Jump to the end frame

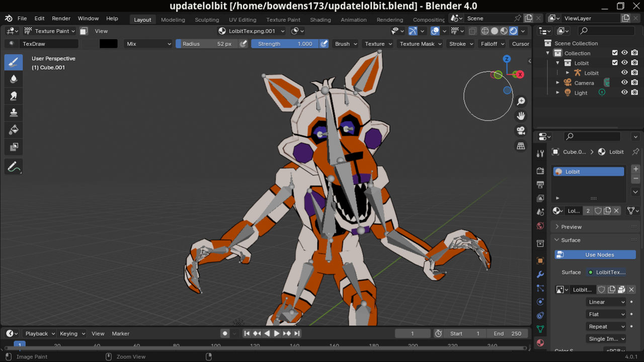[297, 333]
